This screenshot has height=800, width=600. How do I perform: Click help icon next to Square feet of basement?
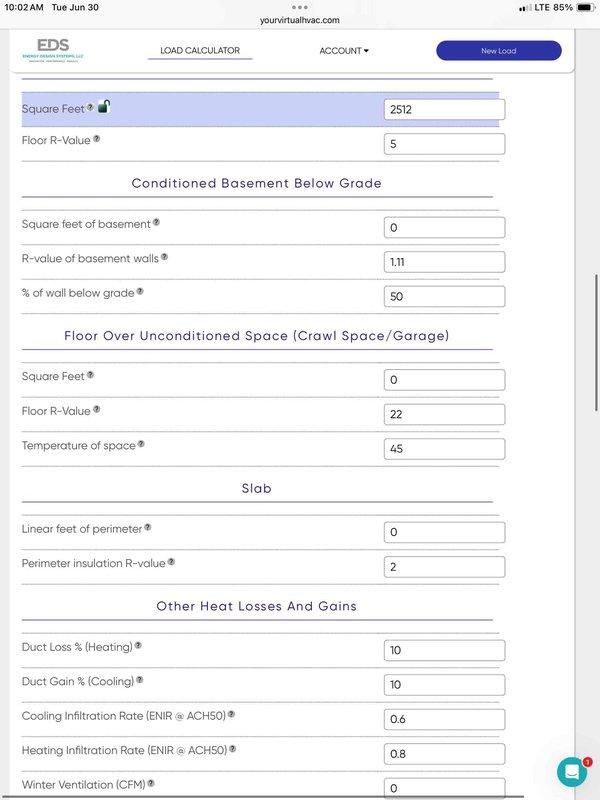pyautogui.click(x=157, y=222)
